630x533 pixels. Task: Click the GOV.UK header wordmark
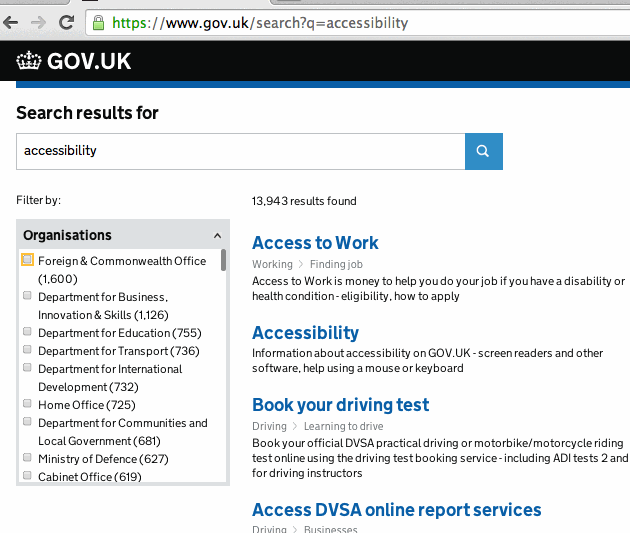coord(89,61)
